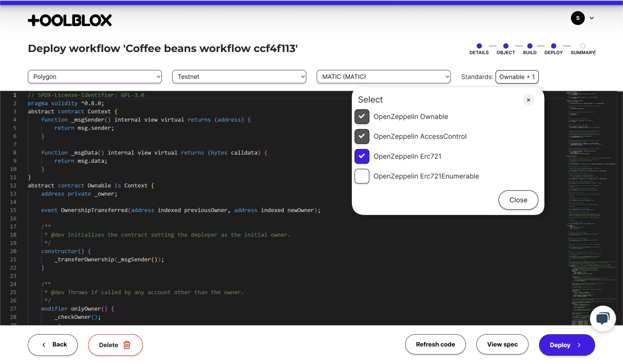
Task: Click the 'function _msgData()' code line
Action: click(x=154, y=153)
